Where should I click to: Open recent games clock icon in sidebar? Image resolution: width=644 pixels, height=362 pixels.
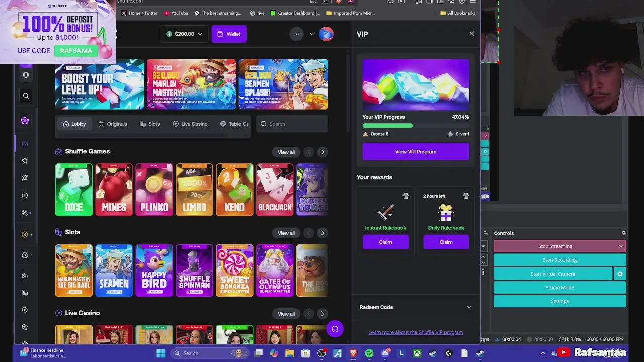point(25,195)
